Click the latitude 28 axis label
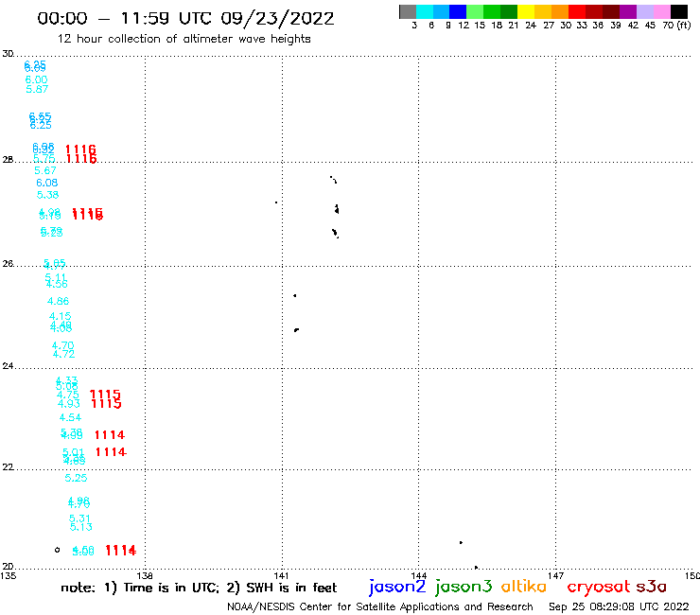The image size is (700, 615). pyautogui.click(x=8, y=160)
